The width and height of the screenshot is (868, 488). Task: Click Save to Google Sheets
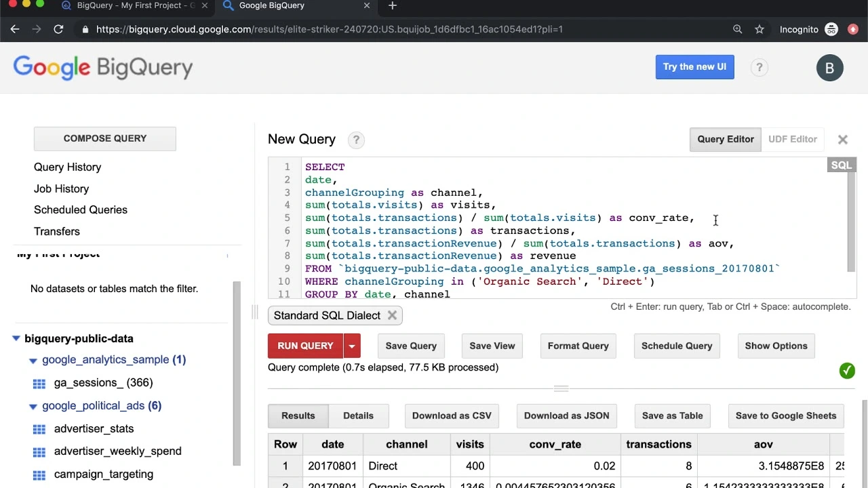(x=786, y=415)
